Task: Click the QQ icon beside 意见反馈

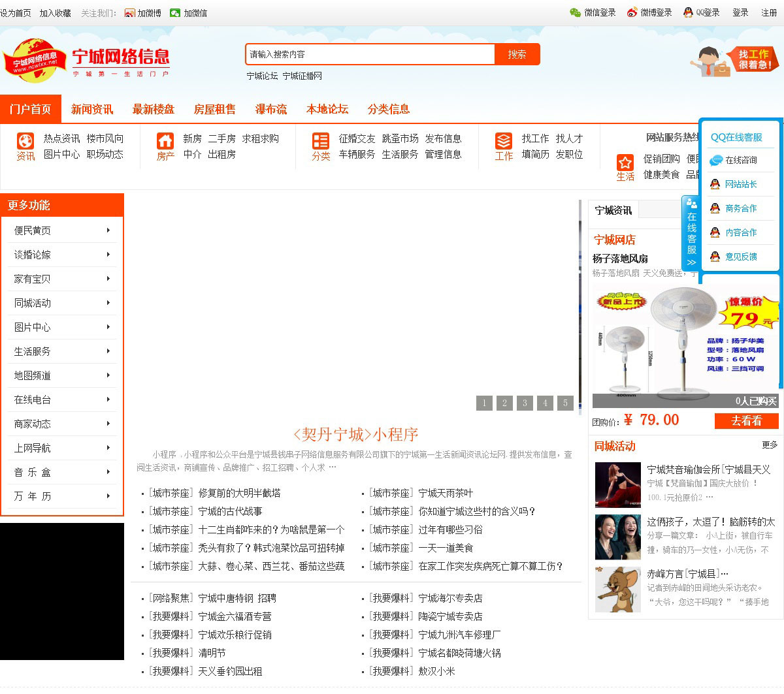Action: click(x=715, y=257)
